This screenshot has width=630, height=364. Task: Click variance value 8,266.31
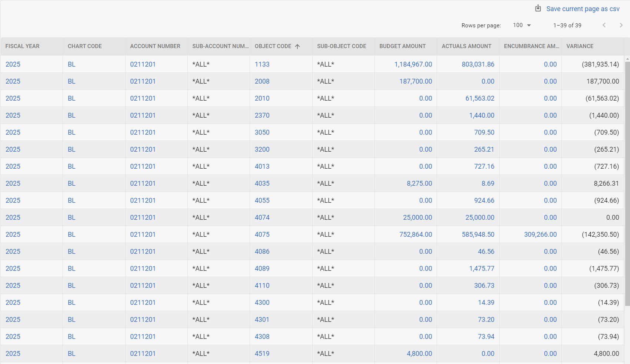click(x=606, y=183)
